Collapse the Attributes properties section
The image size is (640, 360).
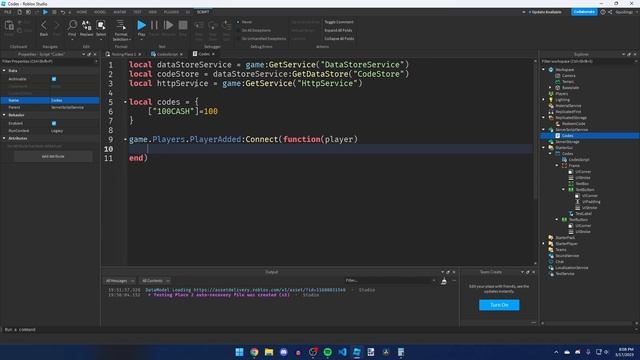[x=4, y=138]
